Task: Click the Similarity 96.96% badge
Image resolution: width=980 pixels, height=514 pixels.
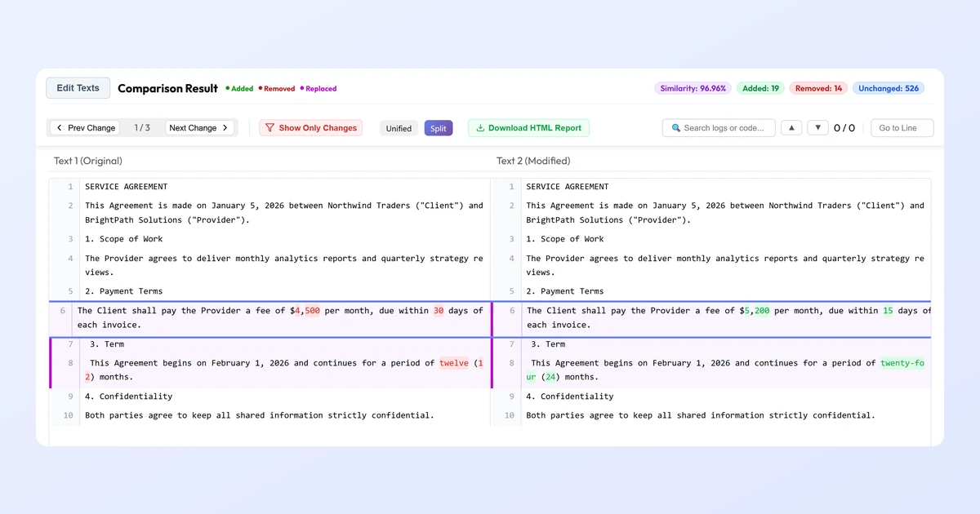Action: 693,88
